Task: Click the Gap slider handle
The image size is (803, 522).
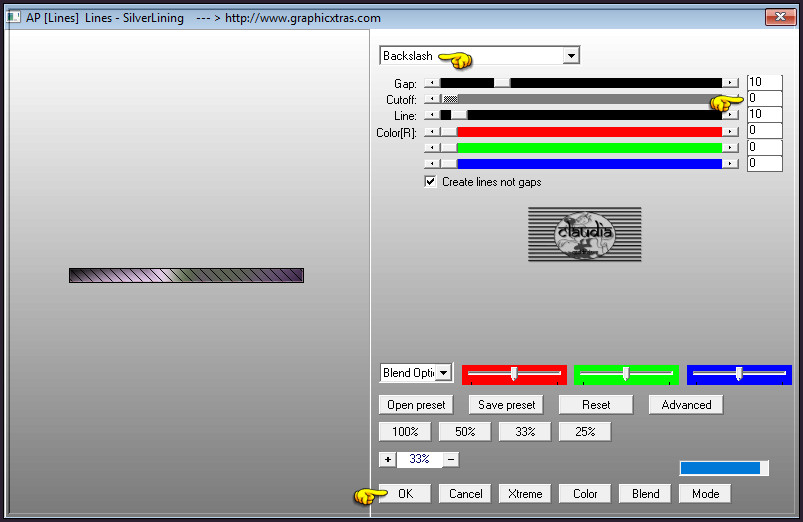Action: pos(502,83)
